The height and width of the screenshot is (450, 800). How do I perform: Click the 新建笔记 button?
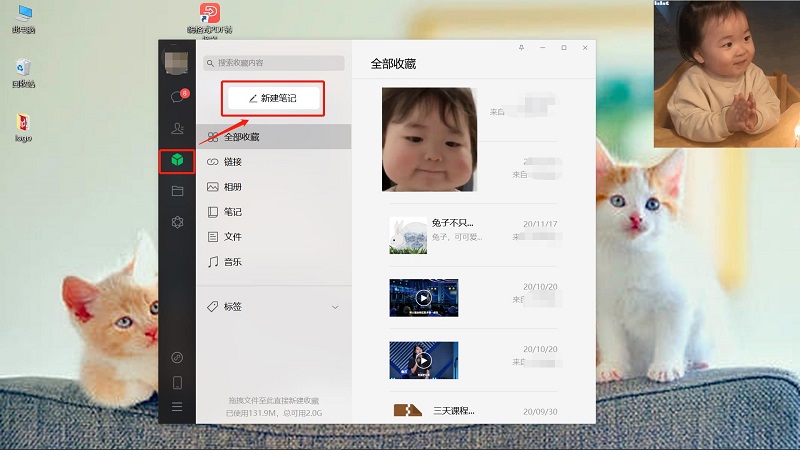click(272, 98)
